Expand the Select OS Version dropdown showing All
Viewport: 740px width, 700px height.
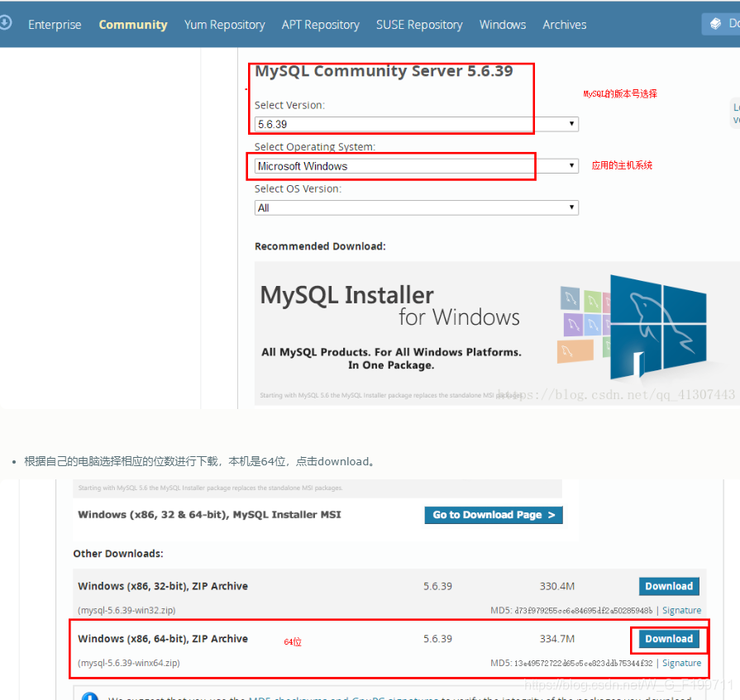tap(416, 208)
